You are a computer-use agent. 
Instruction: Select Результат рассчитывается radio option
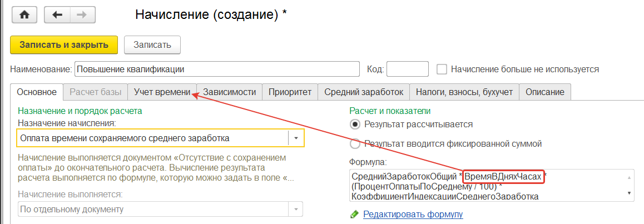tap(355, 124)
